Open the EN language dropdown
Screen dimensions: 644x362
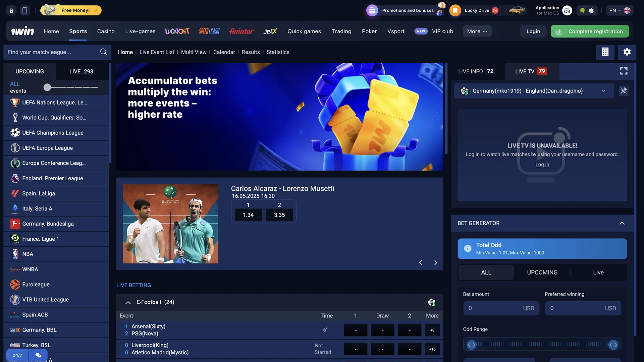(620, 10)
